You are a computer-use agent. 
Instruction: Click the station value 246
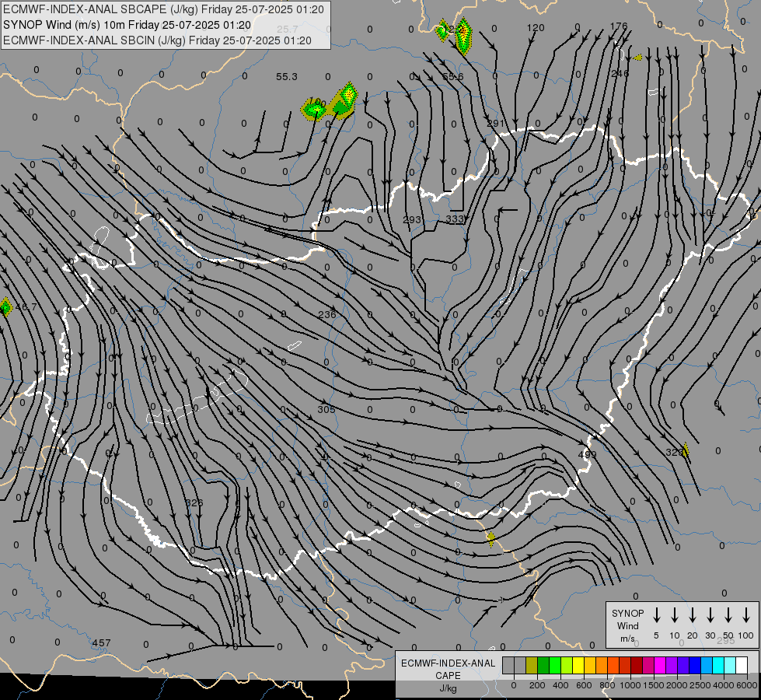tap(620, 73)
